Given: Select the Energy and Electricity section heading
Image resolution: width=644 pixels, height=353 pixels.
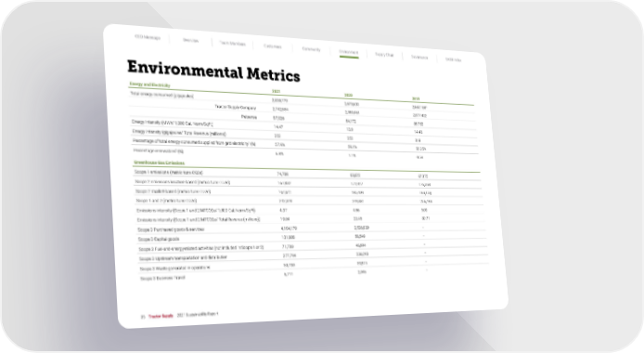Looking at the screenshot, I should click(x=149, y=85).
